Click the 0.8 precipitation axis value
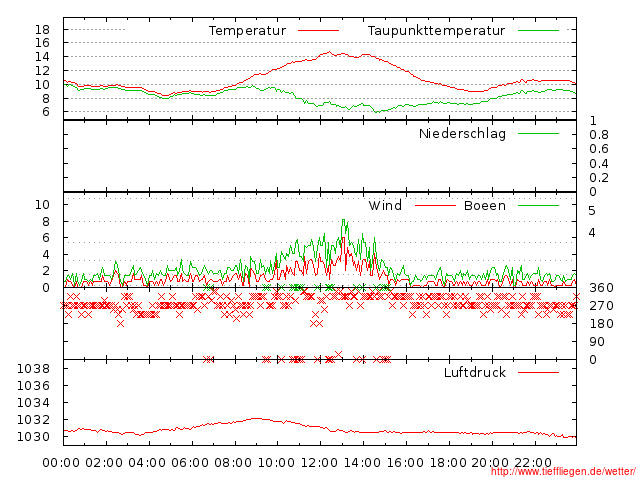This screenshot has height=480, width=640. [599, 135]
